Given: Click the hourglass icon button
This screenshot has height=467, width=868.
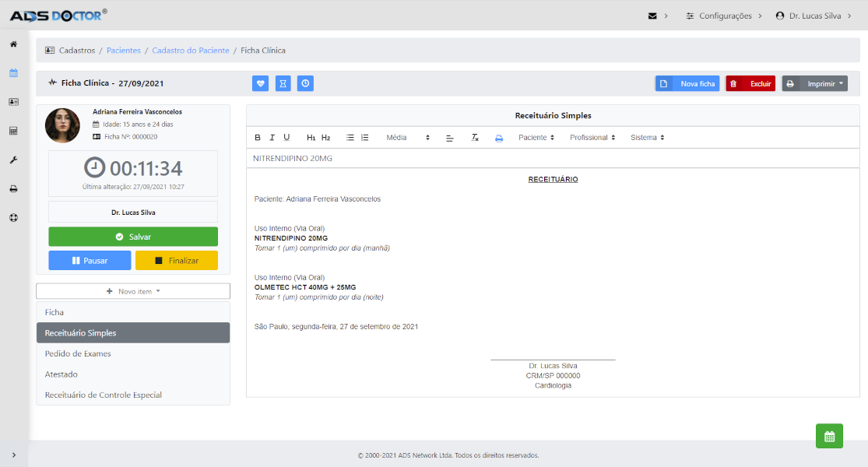Looking at the screenshot, I should 283,83.
